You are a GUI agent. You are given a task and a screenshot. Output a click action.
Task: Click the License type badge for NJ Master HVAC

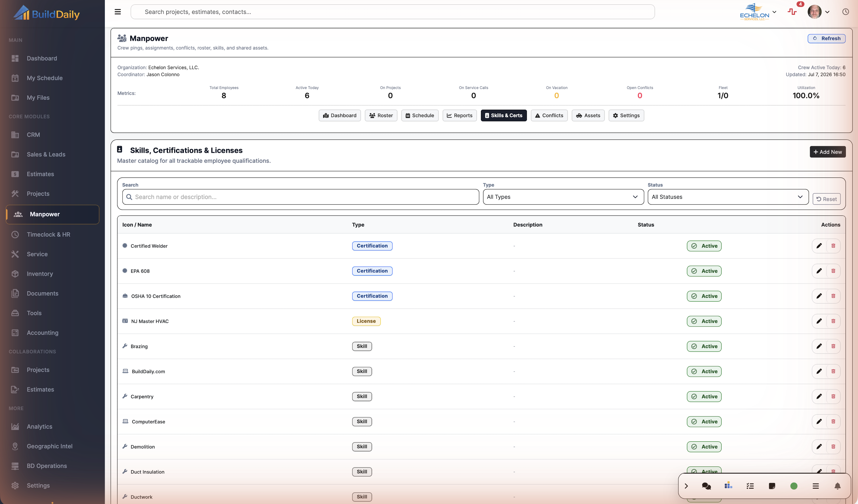(x=366, y=321)
